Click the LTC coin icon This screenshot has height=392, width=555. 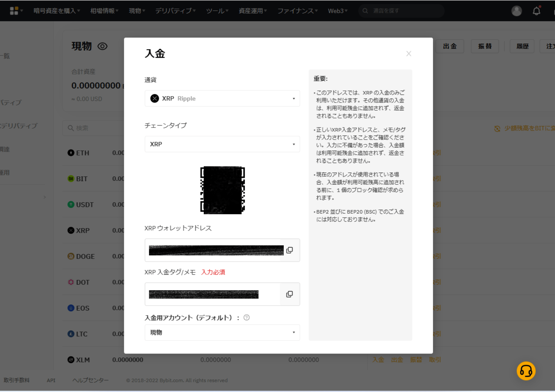coord(71,334)
